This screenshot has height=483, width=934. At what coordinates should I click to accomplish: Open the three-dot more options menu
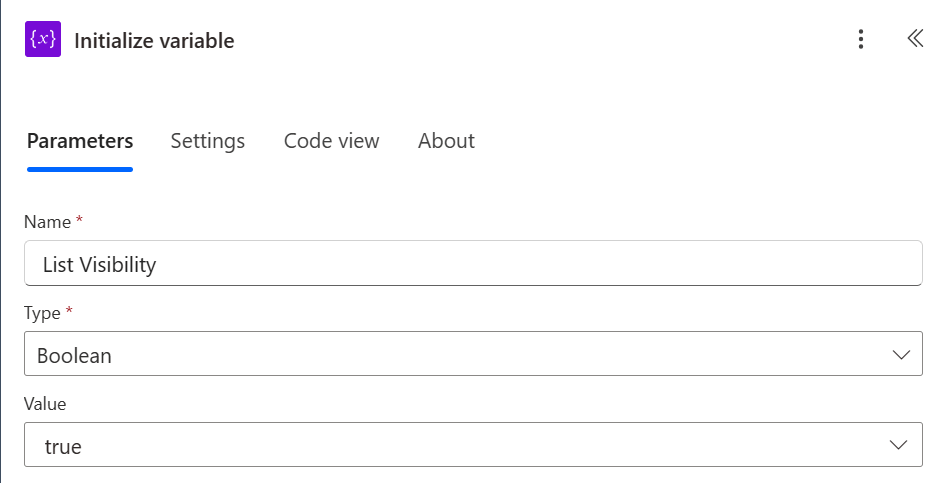861,40
